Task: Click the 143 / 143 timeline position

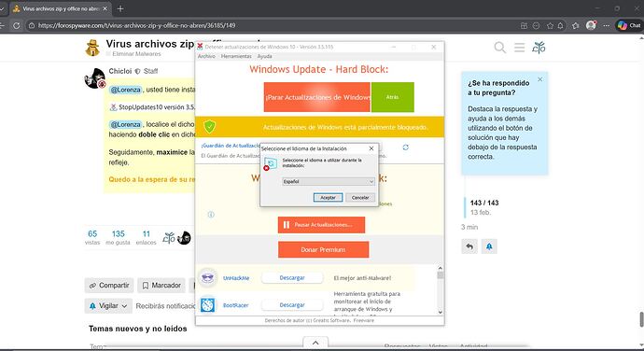Action: [484, 203]
